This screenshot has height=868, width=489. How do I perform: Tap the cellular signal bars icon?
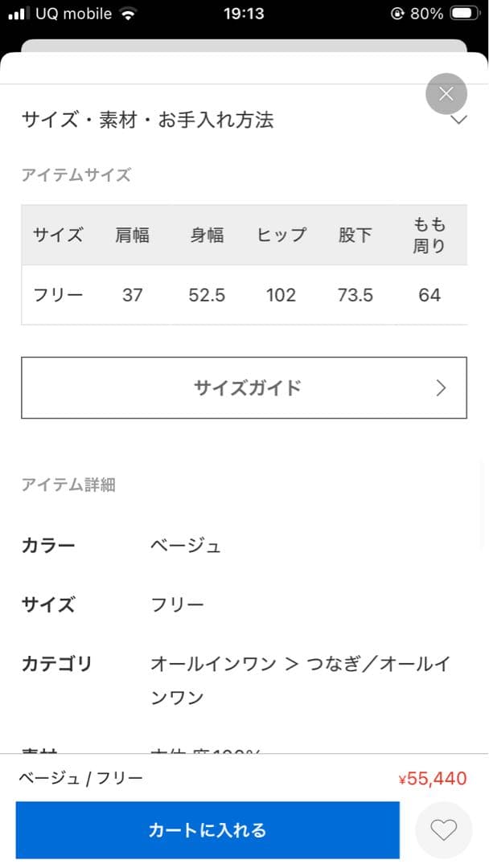(x=18, y=14)
